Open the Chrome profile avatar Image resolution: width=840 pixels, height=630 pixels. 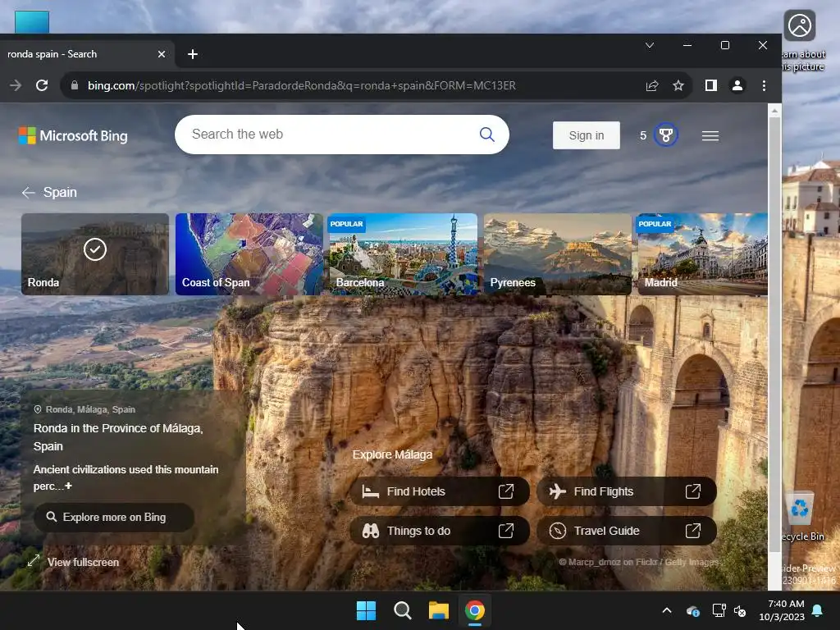(x=737, y=85)
